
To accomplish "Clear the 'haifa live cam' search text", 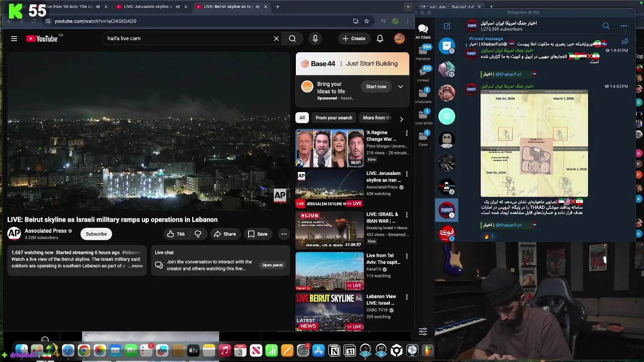I will (x=276, y=38).
